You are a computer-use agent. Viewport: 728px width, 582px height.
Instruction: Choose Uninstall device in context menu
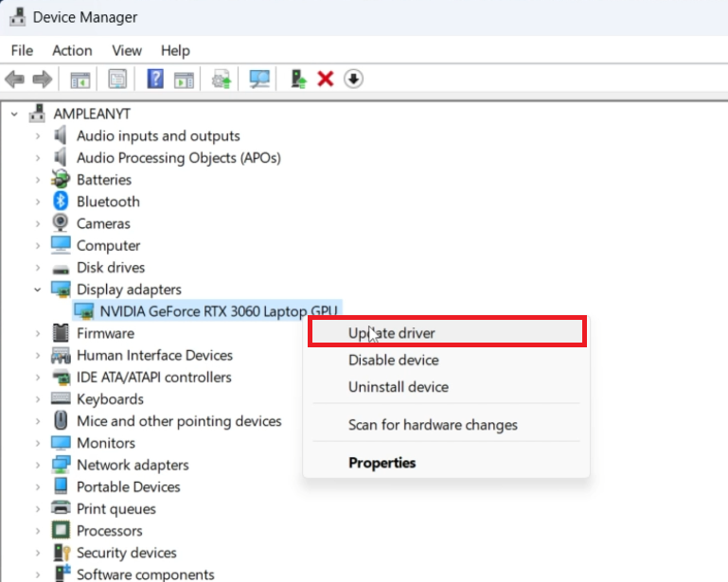[x=446, y=387]
